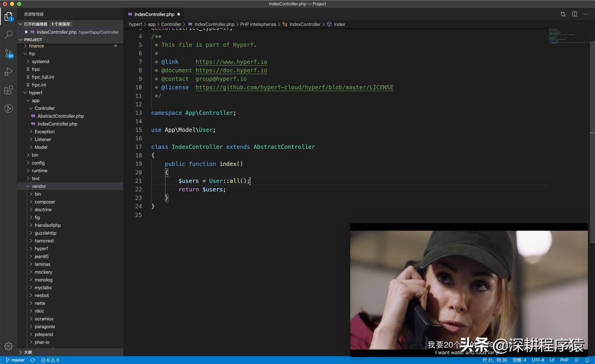The height and width of the screenshot is (364, 595).
Task: Select the IndexController.php editor tab
Action: (154, 14)
